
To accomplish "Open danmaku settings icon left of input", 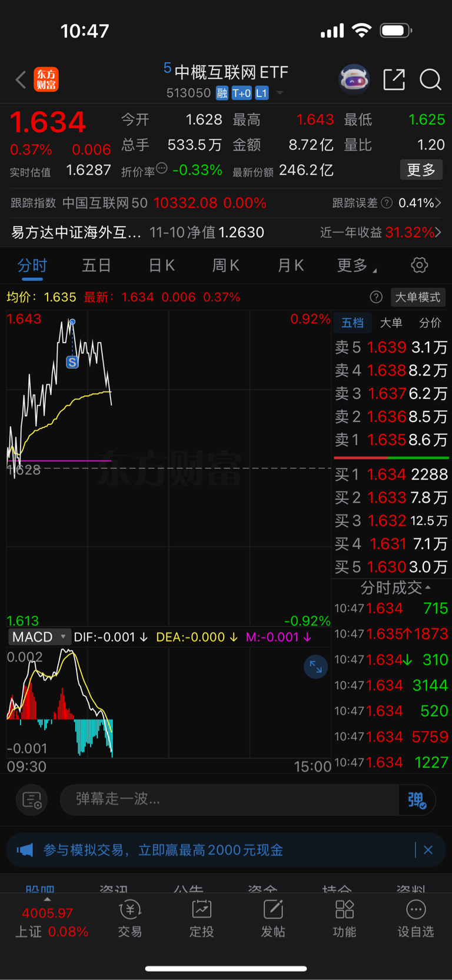I will 32,800.
